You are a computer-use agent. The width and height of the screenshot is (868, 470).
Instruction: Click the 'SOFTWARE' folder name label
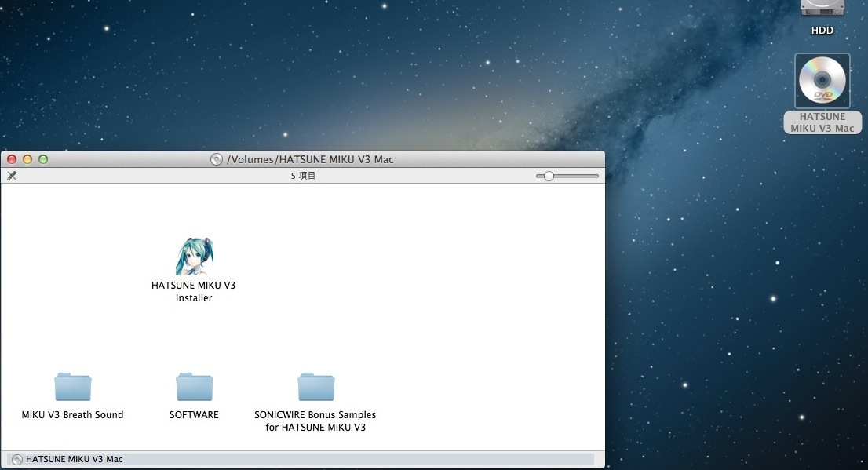point(194,414)
